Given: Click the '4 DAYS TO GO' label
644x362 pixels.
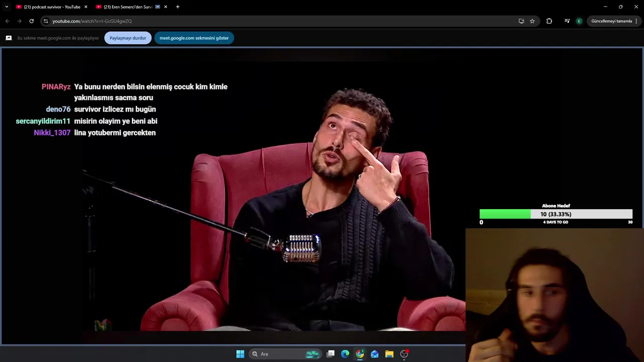Looking at the screenshot, I should coord(555,222).
